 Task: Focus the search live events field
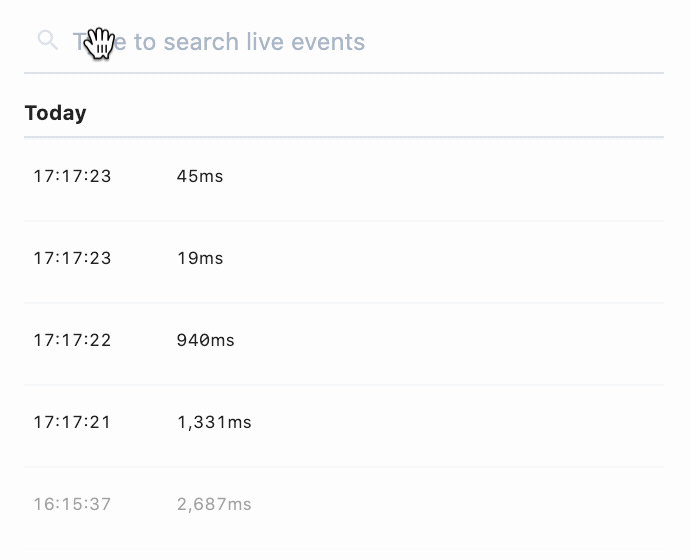300,42
